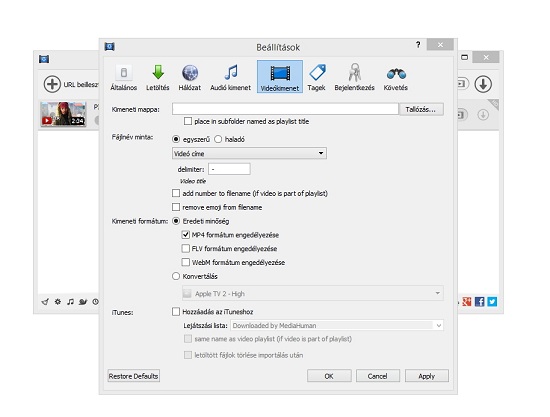Enable add number to filename checkbox
This screenshot has height=417, width=550.
pos(176,193)
